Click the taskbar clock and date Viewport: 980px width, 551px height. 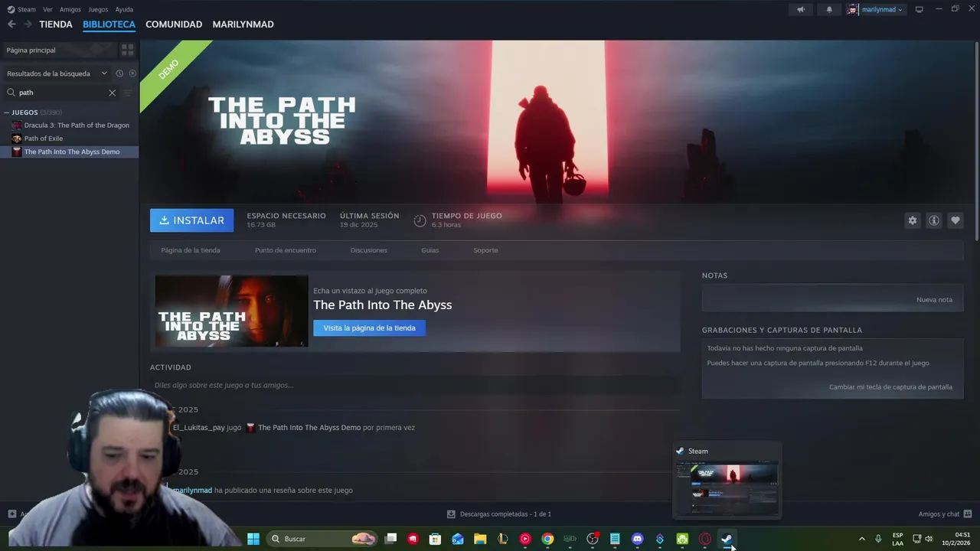tap(955, 539)
